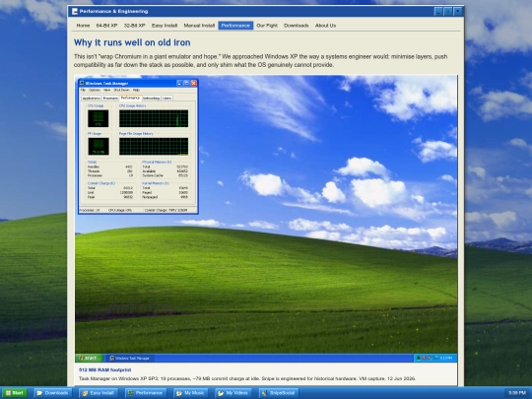Switch to the SnipeSocial taskbar button
The image size is (532, 399).
click(x=279, y=393)
